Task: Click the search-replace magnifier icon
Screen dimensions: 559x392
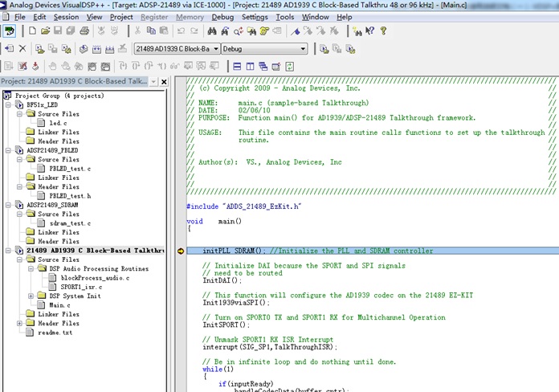Action: [239, 31]
